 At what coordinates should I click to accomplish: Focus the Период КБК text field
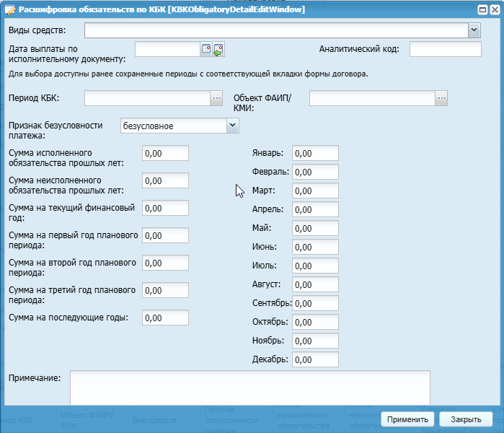146,98
